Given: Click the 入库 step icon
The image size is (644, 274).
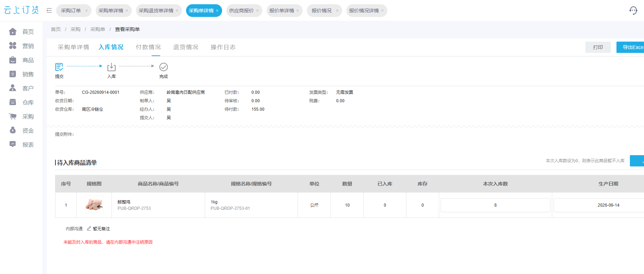Looking at the screenshot, I should (112, 67).
